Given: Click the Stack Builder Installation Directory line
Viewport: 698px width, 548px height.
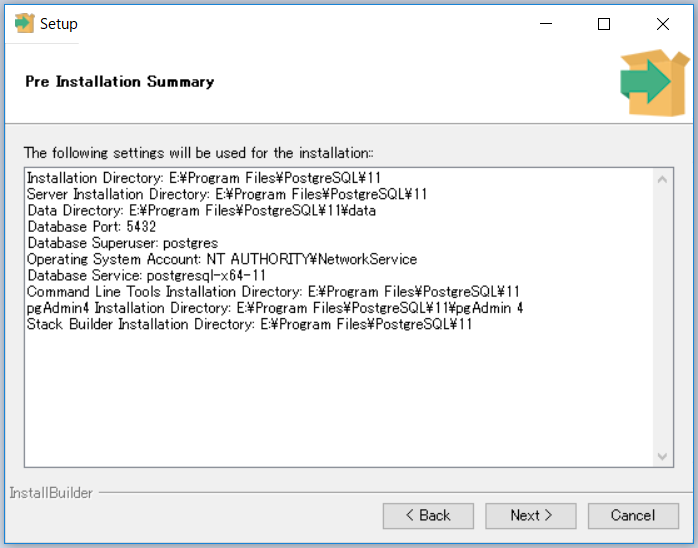Looking at the screenshot, I should coord(249,324).
